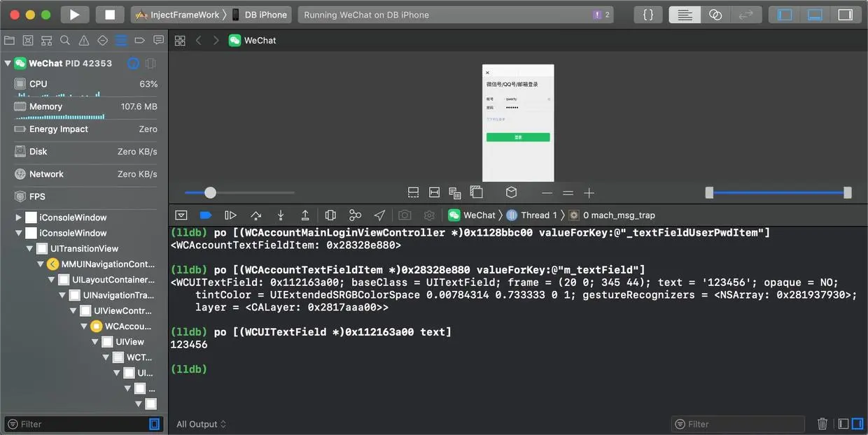Expand the first iConsoleWindow item
Screen dimensions: 868x435
point(18,217)
